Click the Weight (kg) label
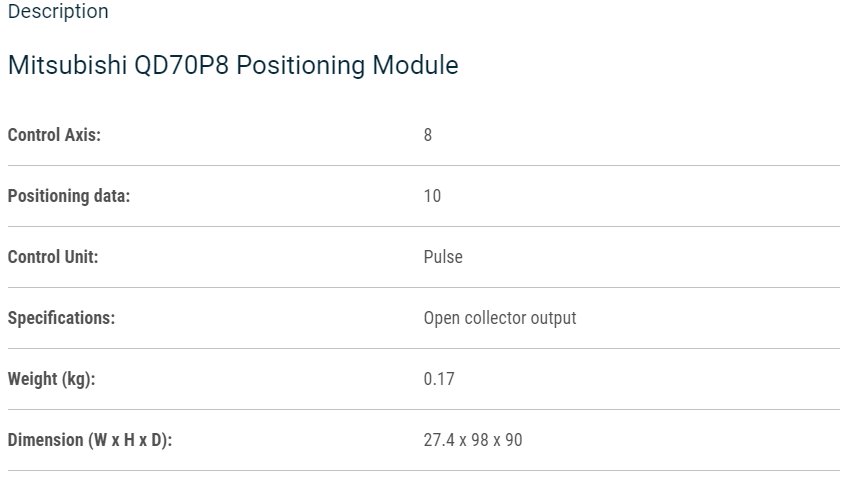The width and height of the screenshot is (849, 481). click(x=51, y=379)
